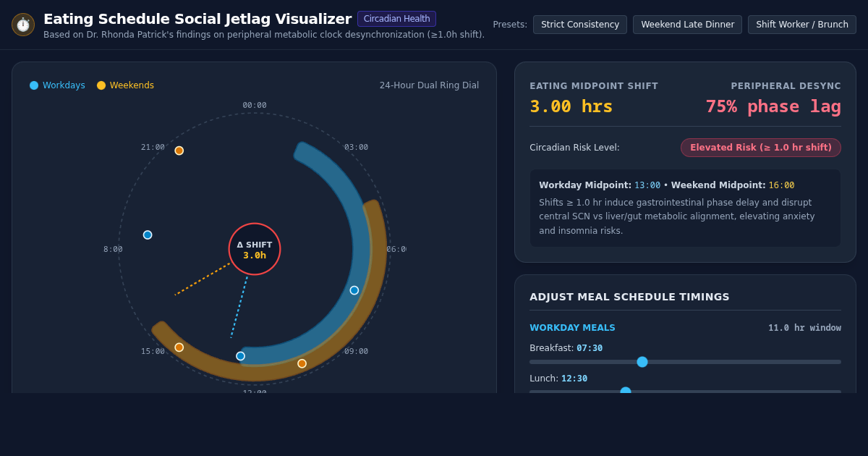The height and width of the screenshot is (456, 868).
Task: Click the 11.0 hr window label
Action: (x=804, y=328)
